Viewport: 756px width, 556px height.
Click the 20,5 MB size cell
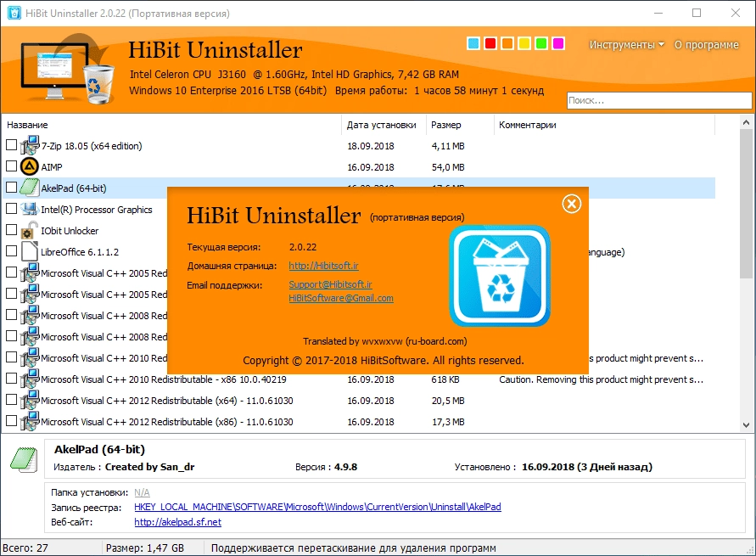[448, 401]
